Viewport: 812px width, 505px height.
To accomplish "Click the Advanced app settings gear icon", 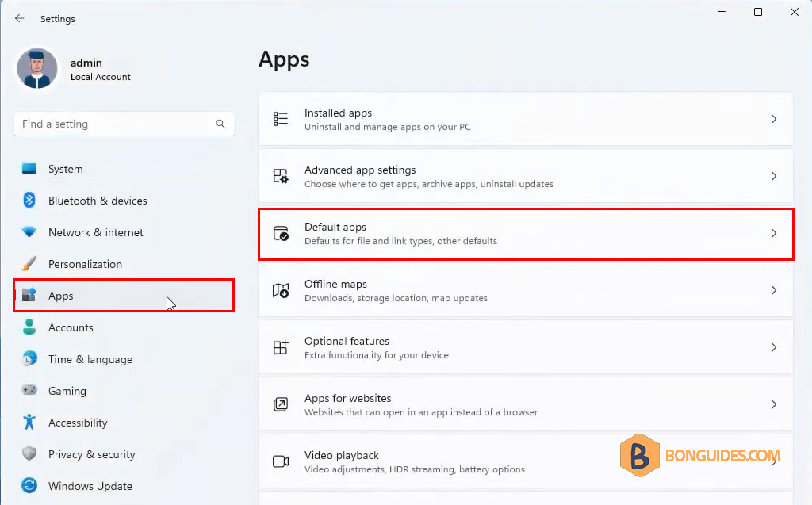I will pos(281,176).
